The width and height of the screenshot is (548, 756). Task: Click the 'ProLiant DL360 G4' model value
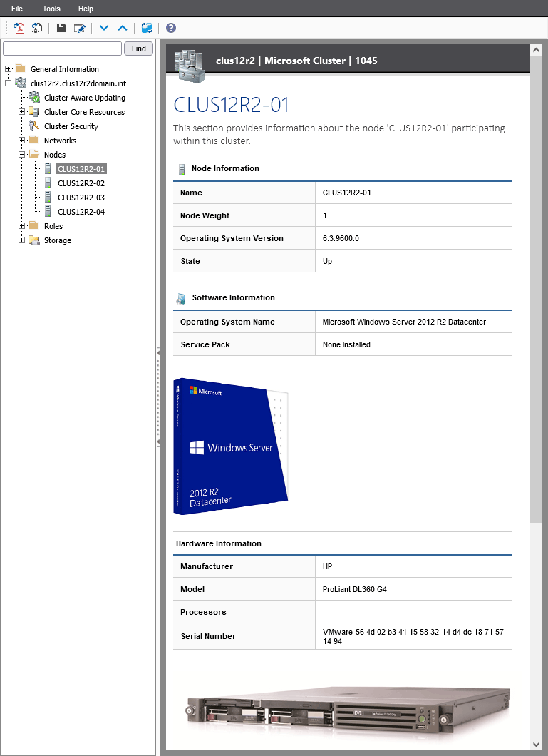coord(355,589)
